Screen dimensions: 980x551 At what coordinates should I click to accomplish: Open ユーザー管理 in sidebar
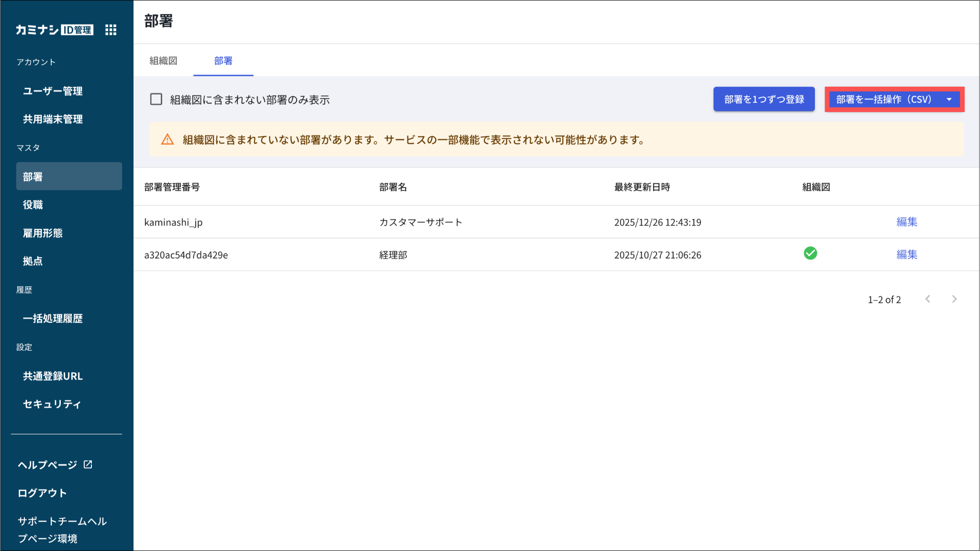53,91
